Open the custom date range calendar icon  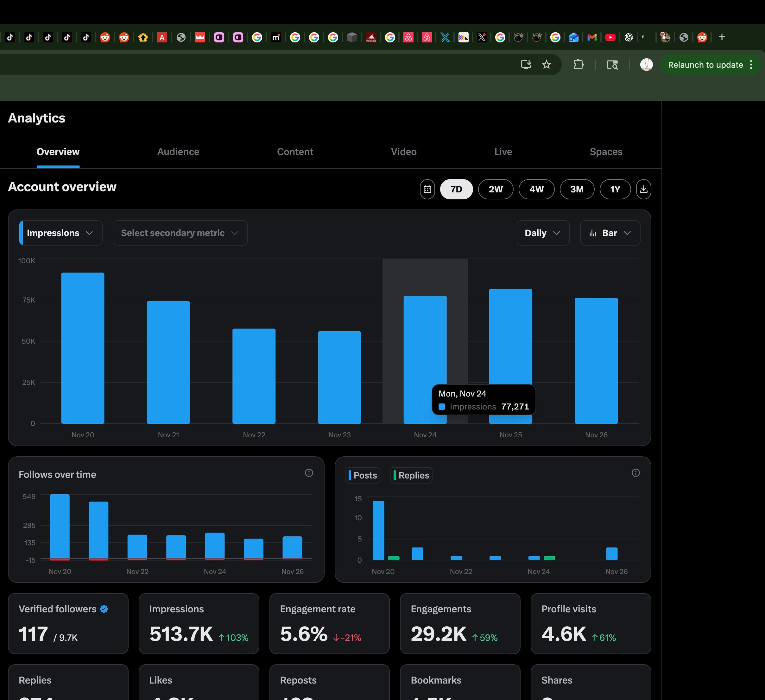pos(427,189)
